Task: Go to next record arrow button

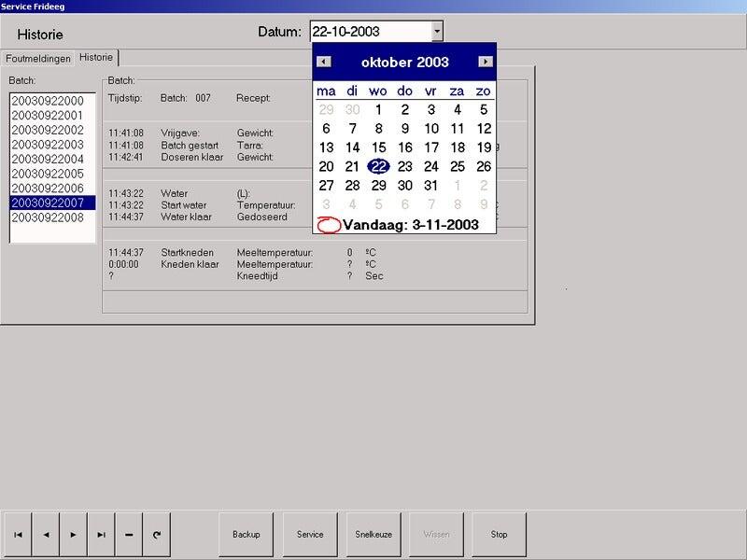Action: (x=73, y=535)
